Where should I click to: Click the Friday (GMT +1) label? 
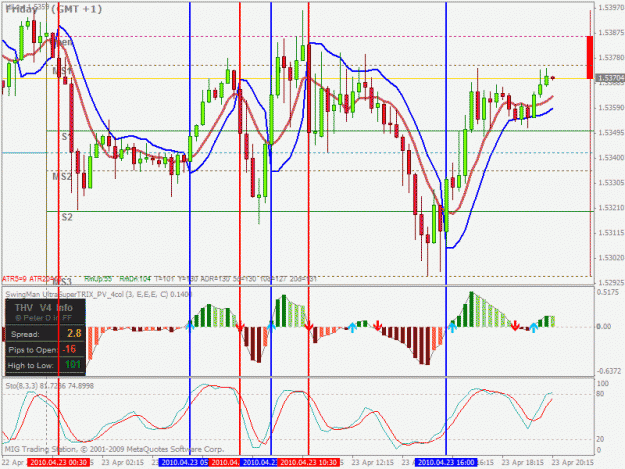pos(53,9)
